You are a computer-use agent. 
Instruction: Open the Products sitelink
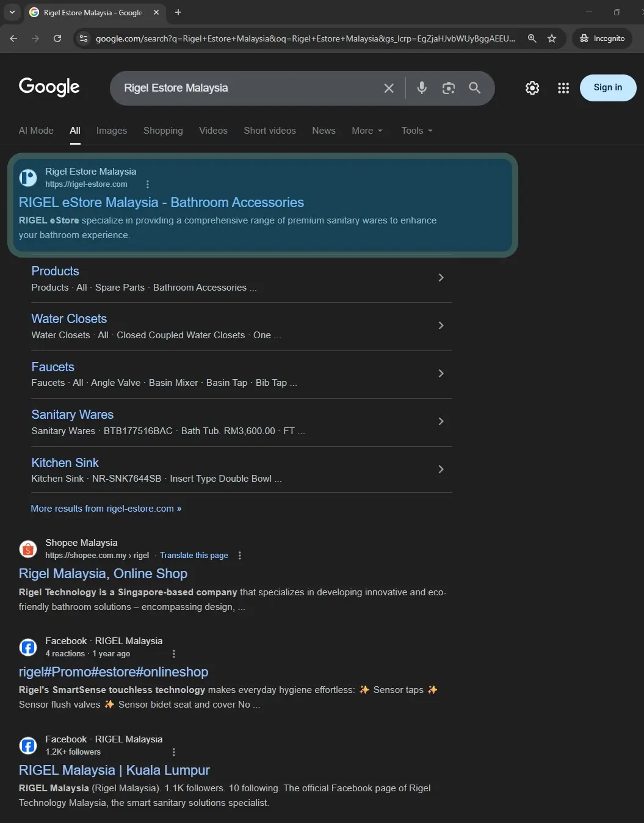(x=55, y=271)
